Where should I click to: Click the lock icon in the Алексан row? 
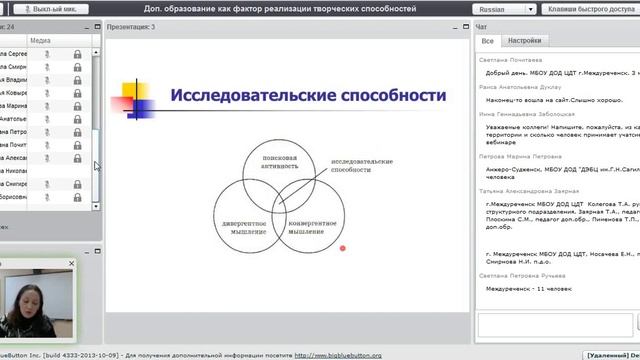click(x=78, y=158)
